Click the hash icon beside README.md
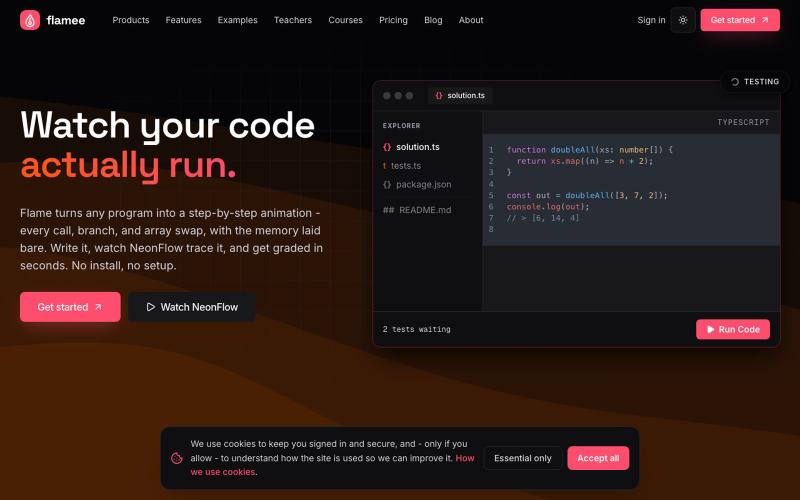Viewport: 800px width, 500px height. (388, 210)
